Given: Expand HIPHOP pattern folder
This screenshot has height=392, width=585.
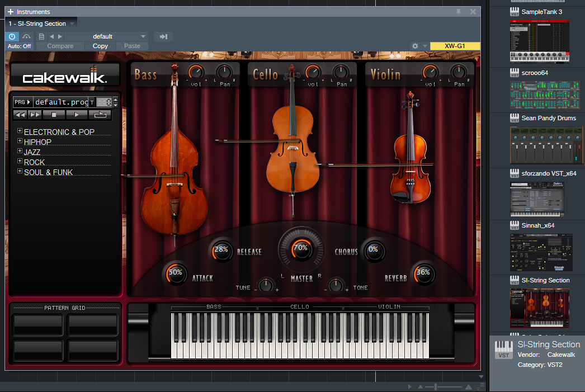Looking at the screenshot, I should click(x=20, y=141).
